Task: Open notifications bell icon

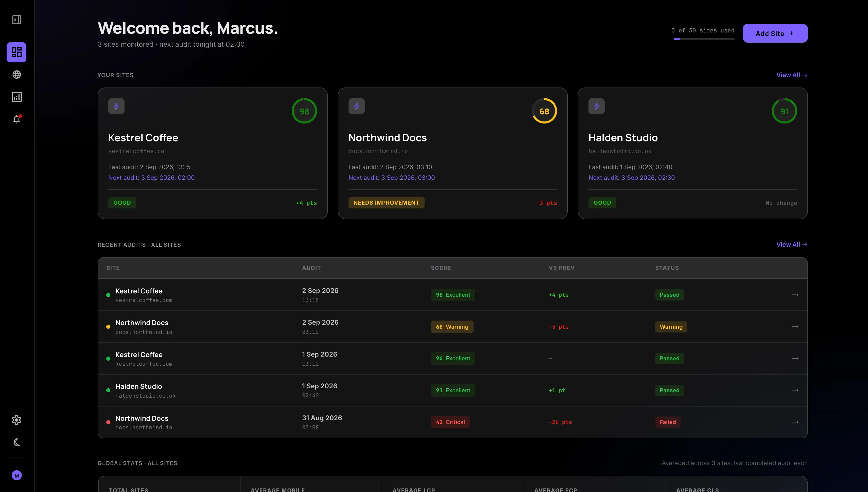Action: 16,119
